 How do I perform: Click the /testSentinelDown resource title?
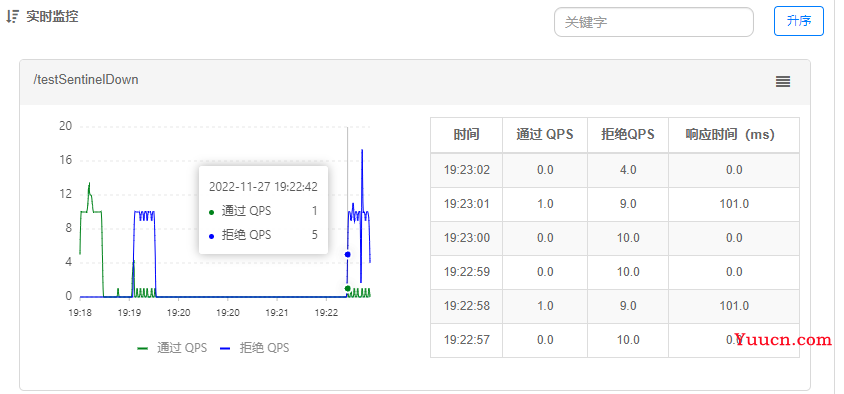tap(86, 80)
